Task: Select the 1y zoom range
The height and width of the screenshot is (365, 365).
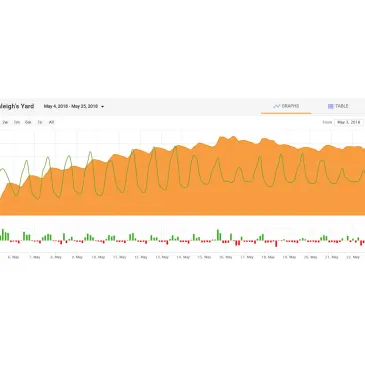Action: click(40, 122)
